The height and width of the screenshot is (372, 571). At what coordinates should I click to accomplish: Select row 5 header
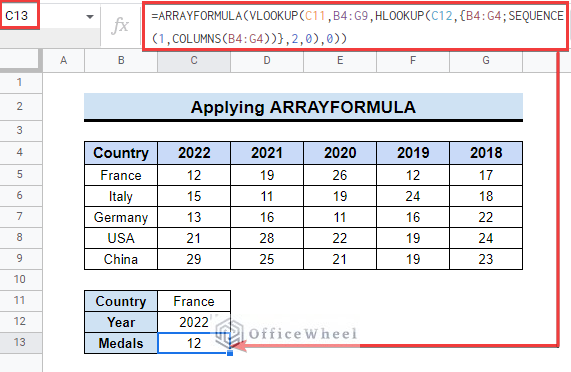(20, 175)
